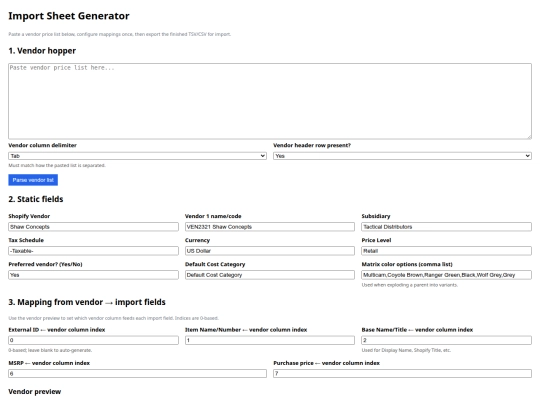Click the MSRP vendor column index field

137,373
